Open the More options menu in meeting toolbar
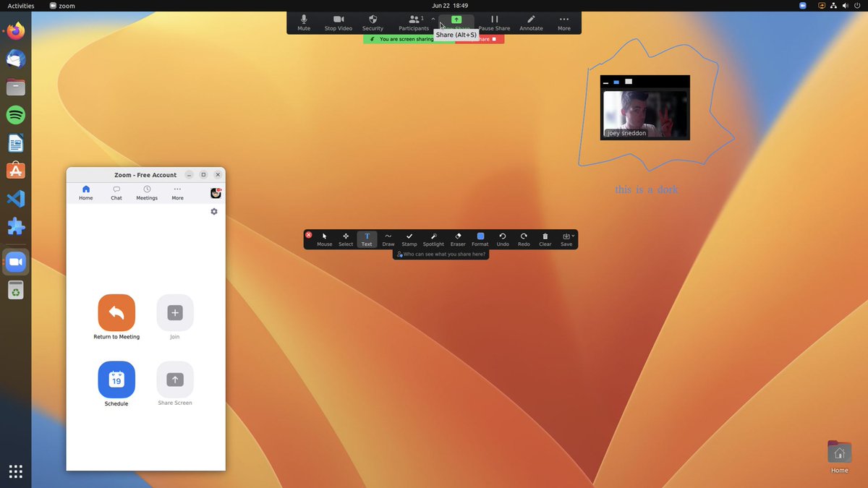Image resolution: width=868 pixels, height=488 pixels. 563,22
